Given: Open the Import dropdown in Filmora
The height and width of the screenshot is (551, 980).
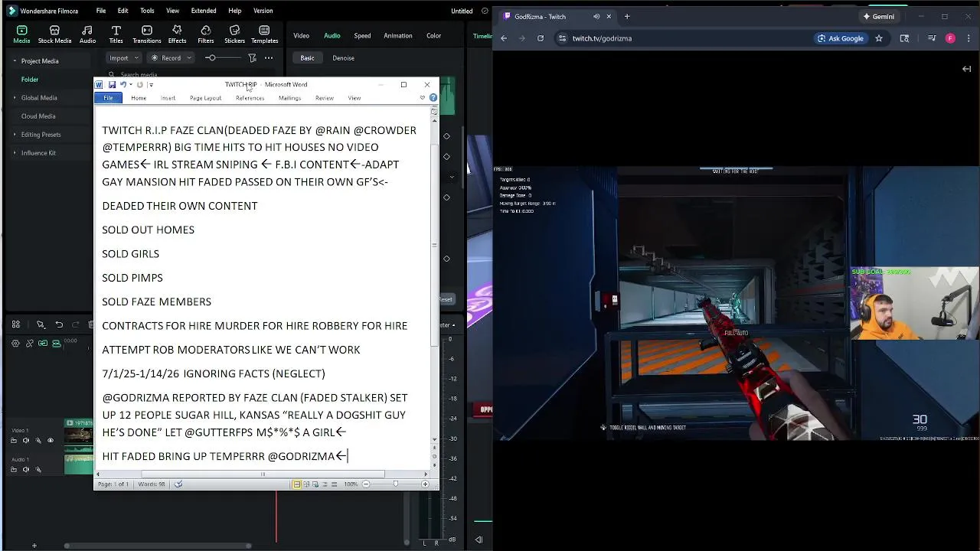Looking at the screenshot, I should pyautogui.click(x=124, y=58).
